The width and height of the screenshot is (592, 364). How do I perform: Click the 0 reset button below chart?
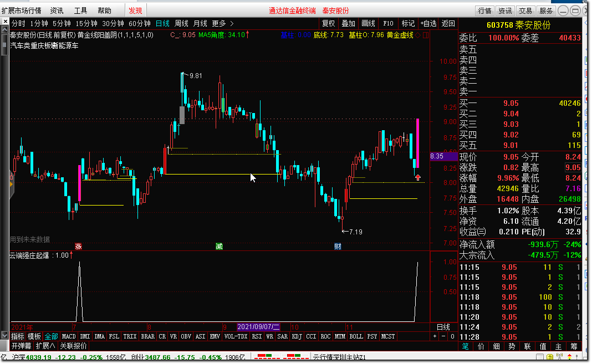point(452,336)
